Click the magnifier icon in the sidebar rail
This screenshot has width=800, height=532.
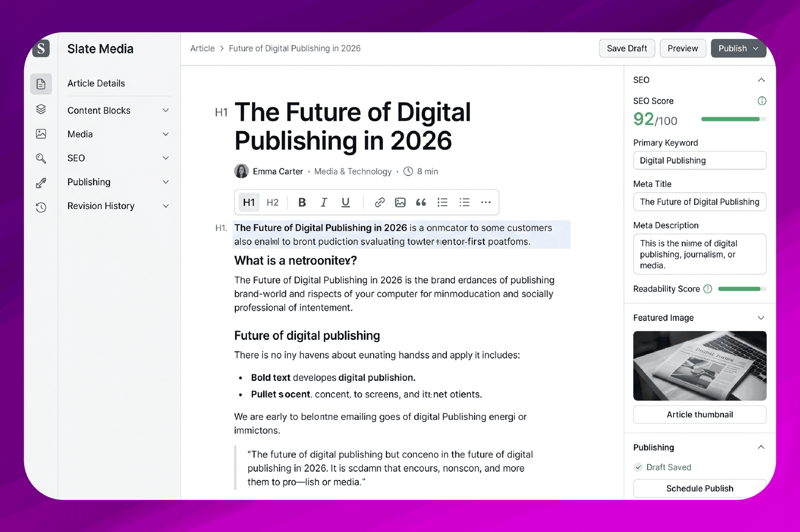tap(41, 158)
